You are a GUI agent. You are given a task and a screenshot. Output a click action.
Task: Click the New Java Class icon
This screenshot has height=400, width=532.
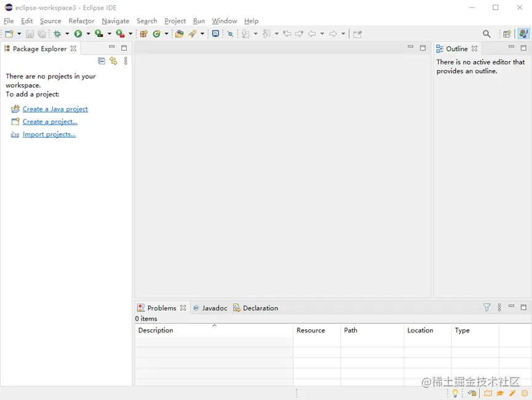(156, 34)
